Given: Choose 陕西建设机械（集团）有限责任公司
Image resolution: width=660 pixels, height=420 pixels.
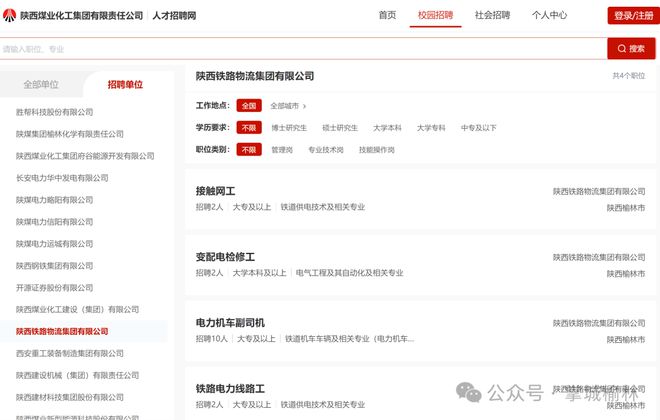Looking at the screenshot, I should coord(77,375).
